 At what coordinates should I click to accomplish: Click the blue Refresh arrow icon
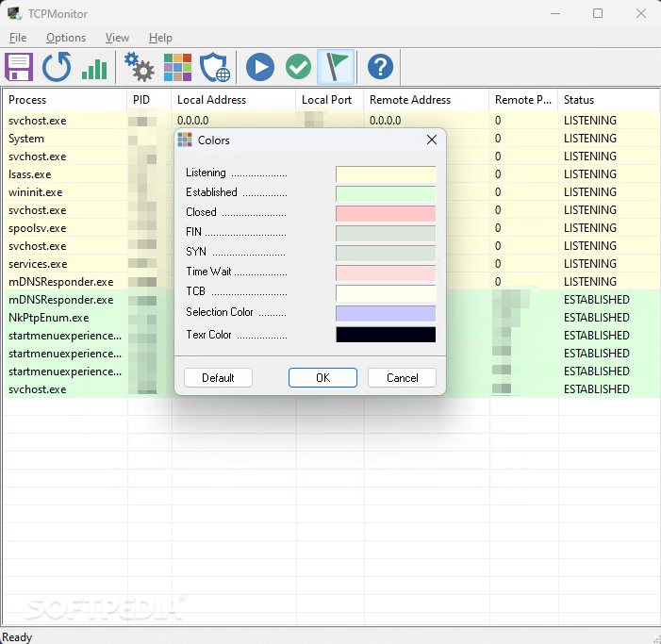click(x=57, y=67)
